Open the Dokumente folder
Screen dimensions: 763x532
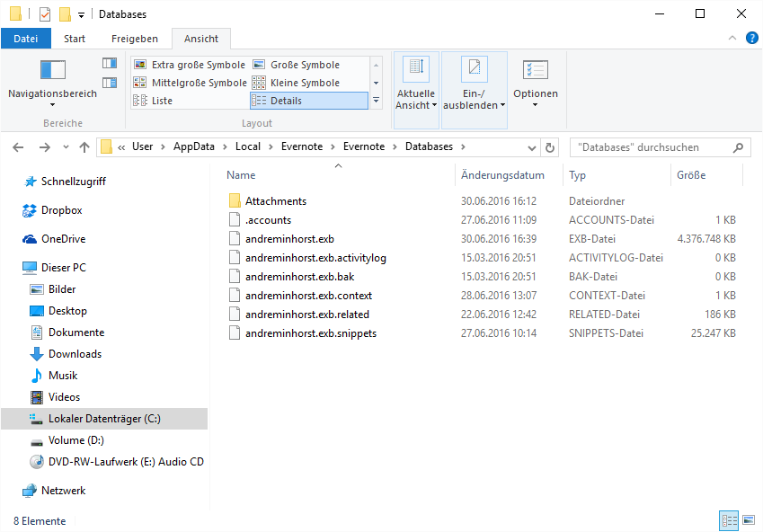coord(76,332)
